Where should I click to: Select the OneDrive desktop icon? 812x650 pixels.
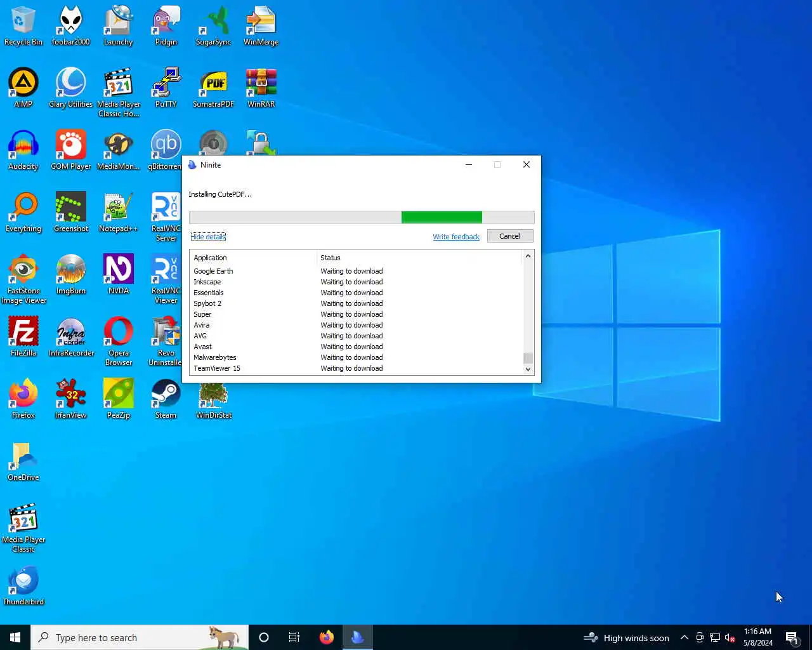pos(23,461)
